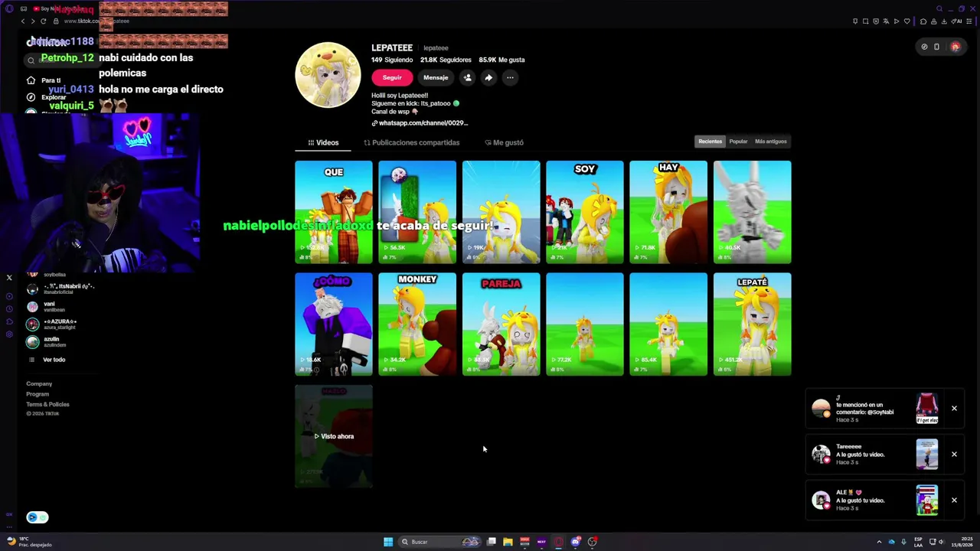Switch to Publicaciones compartidas tab
Viewport: 980px width, 551px height.
412,142
